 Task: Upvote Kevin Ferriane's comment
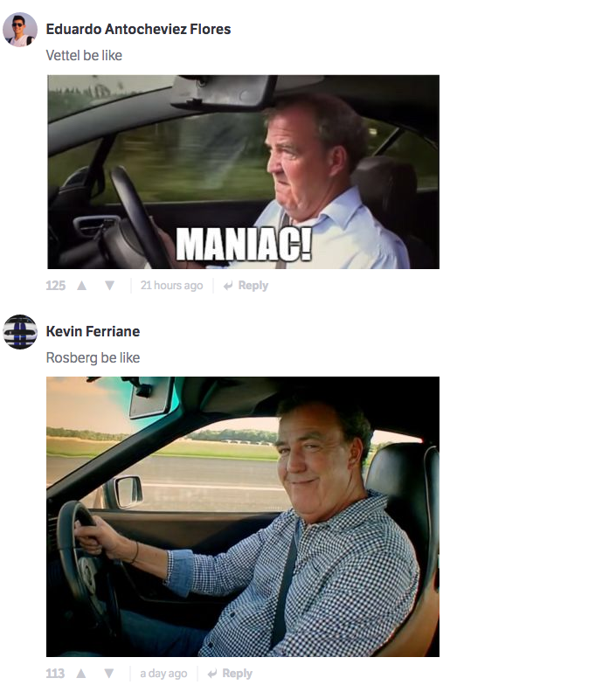[x=80, y=673]
